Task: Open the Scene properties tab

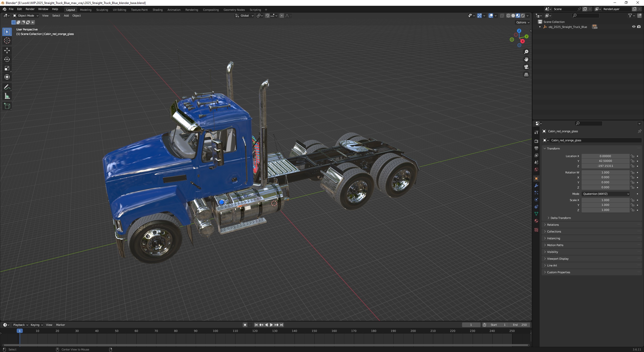Action: point(536,162)
